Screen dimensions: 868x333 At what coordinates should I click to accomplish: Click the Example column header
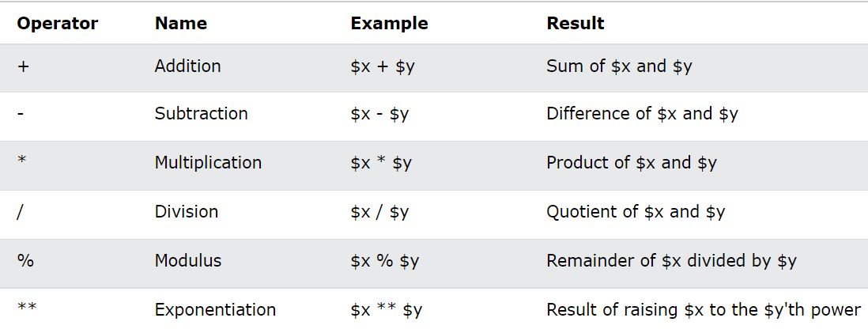pyautogui.click(x=389, y=23)
